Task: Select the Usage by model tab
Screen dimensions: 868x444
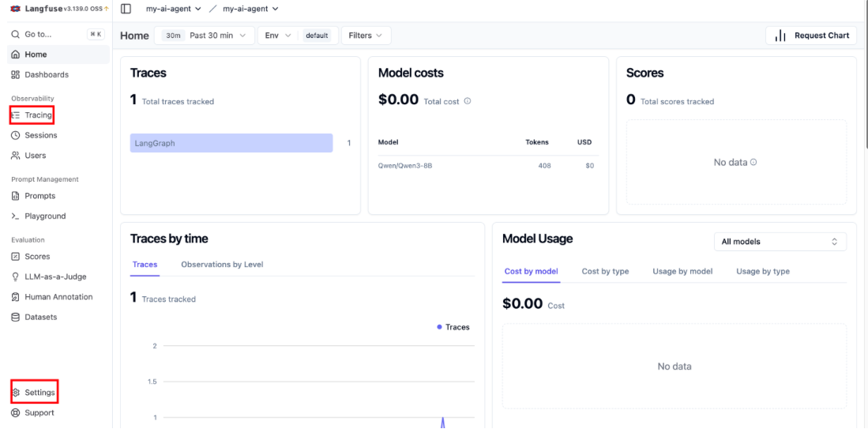Action: coord(682,271)
